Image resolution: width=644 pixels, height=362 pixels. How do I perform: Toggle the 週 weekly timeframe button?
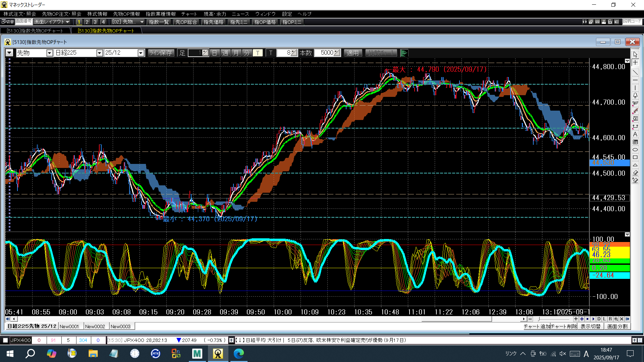click(225, 53)
